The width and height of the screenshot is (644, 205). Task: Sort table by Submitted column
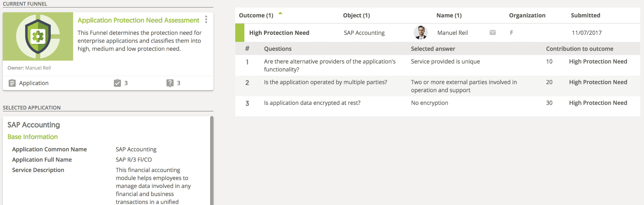pos(585,15)
